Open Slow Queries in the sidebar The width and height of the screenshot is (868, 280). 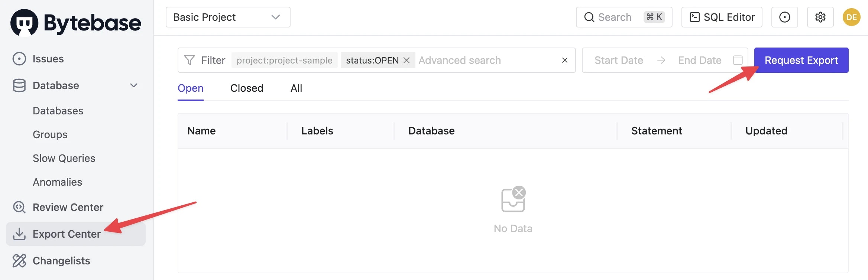[x=64, y=158]
